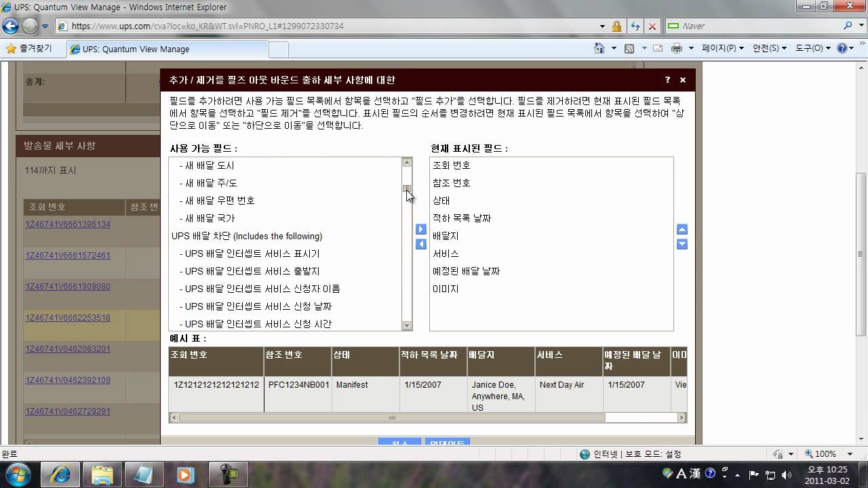The image size is (868, 488).
Task: Select '- UPS 배달 인터셉트 서비스 신청 날짜'
Action: point(256,306)
